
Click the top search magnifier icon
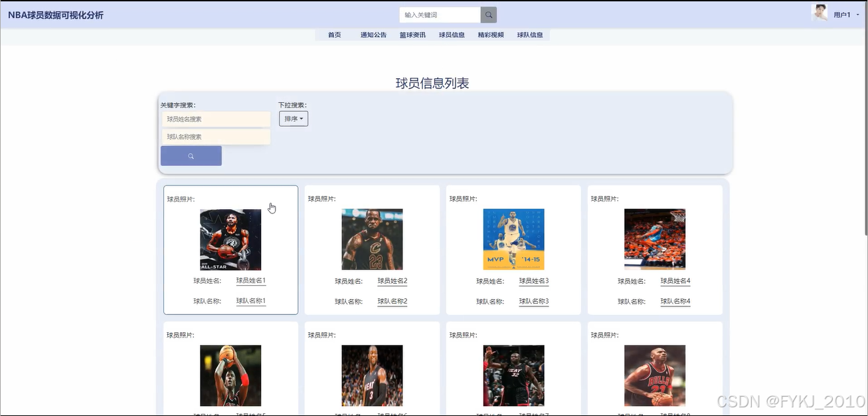click(489, 15)
